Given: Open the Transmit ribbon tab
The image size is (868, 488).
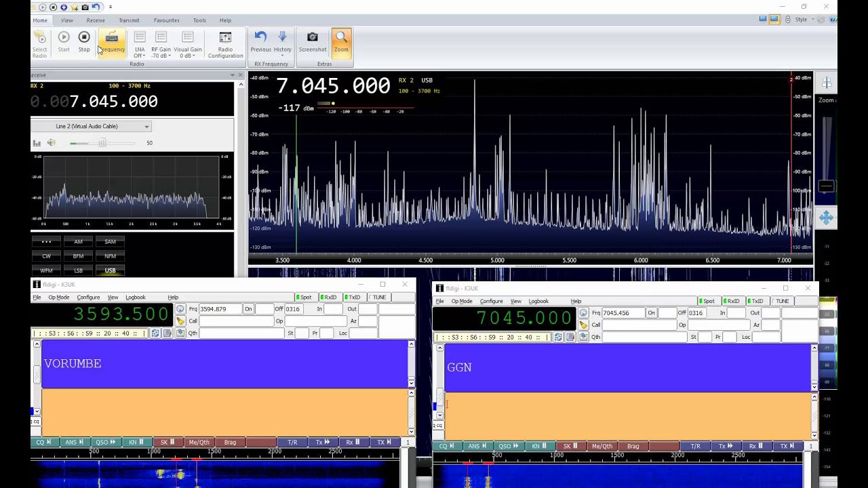Looking at the screenshot, I should pos(129,20).
